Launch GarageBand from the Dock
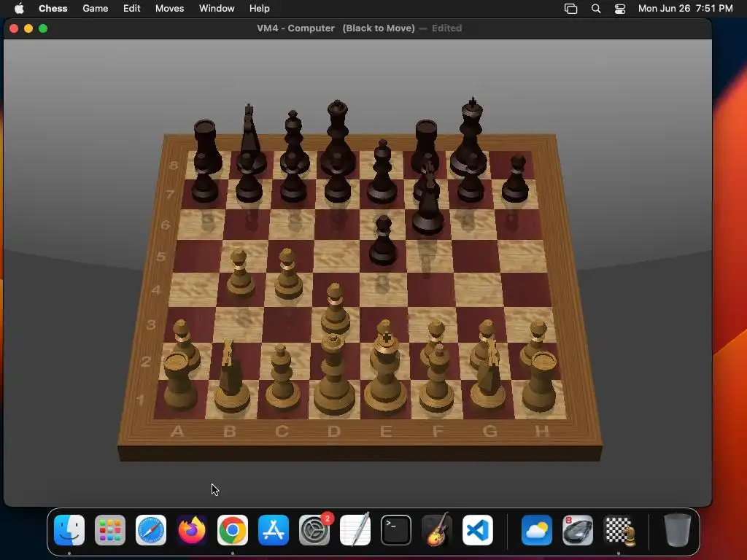Image resolution: width=747 pixels, height=560 pixels. pos(437,530)
